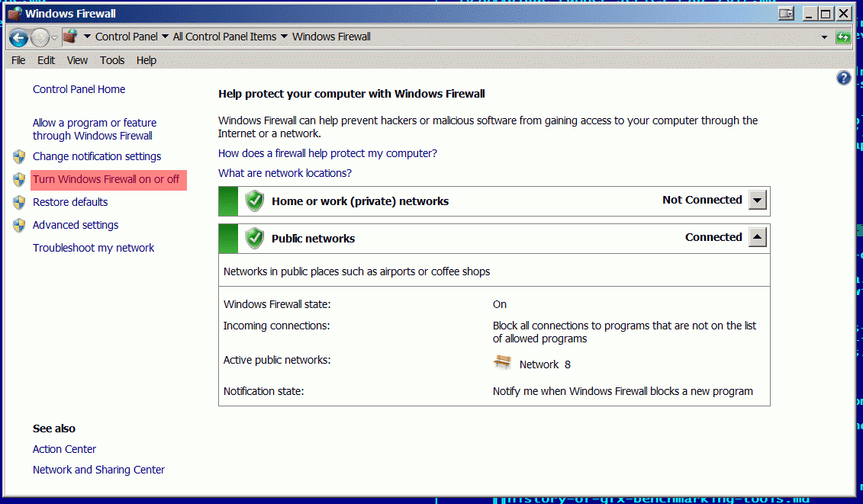The height and width of the screenshot is (504, 863).
Task: Open Action Center from See also
Action: point(64,449)
